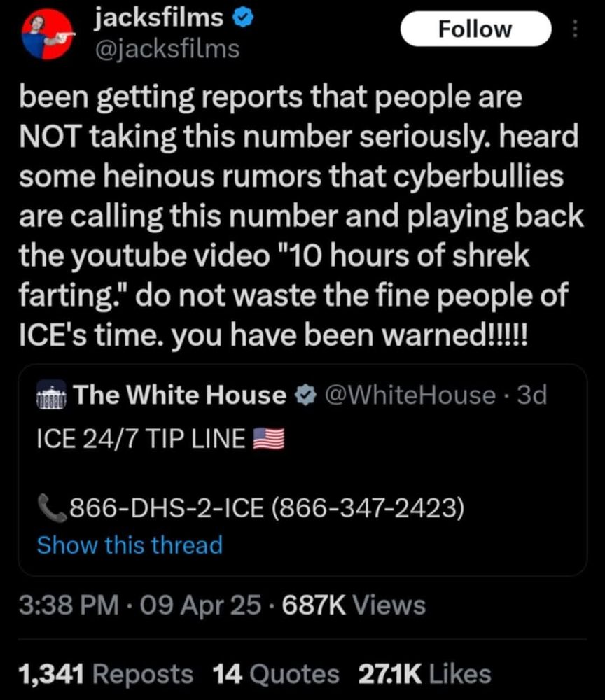Open the 14 Quotes list
The height and width of the screenshot is (700, 605).
click(276, 673)
